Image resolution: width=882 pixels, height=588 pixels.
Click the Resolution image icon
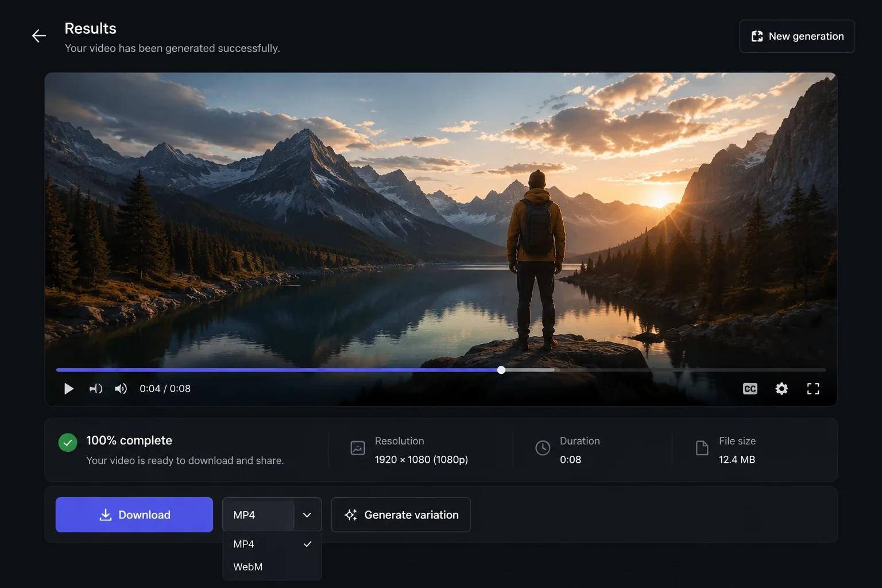coord(358,448)
